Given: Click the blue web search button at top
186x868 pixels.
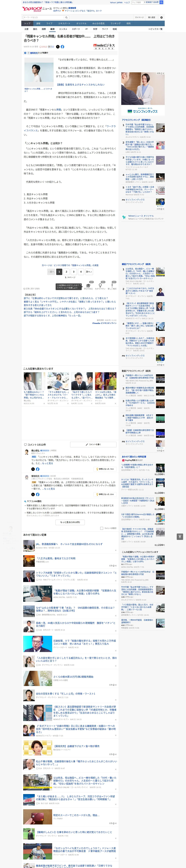Looking at the screenshot, I should click(x=161, y=2).
